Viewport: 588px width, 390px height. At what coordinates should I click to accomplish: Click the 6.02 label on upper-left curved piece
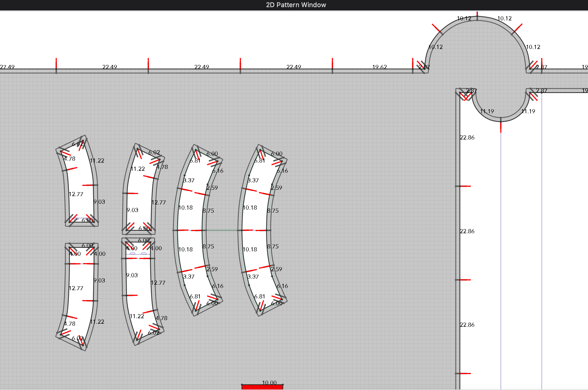77,144
